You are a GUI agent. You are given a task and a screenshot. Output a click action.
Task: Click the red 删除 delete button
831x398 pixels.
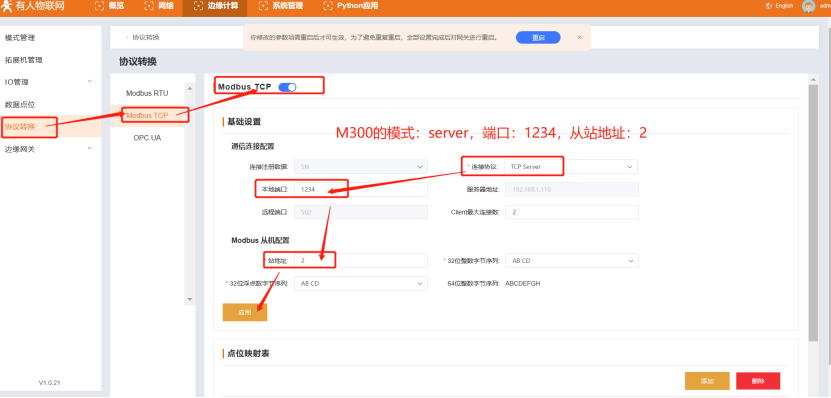point(758,381)
